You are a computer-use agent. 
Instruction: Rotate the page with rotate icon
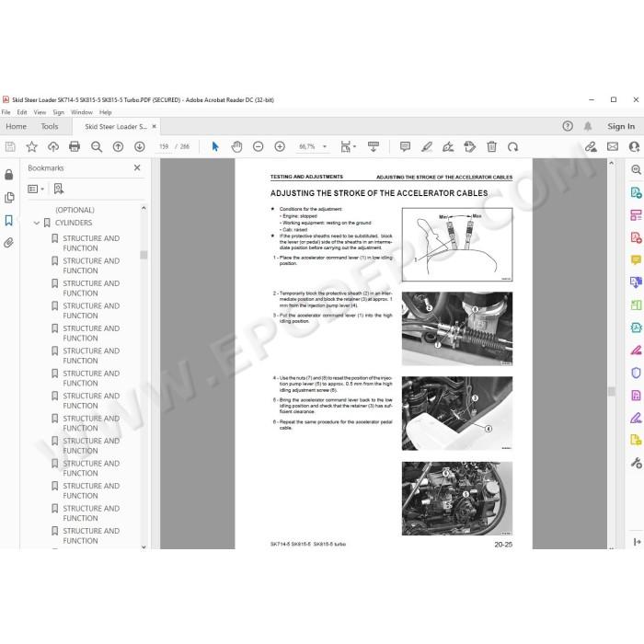coord(512,146)
